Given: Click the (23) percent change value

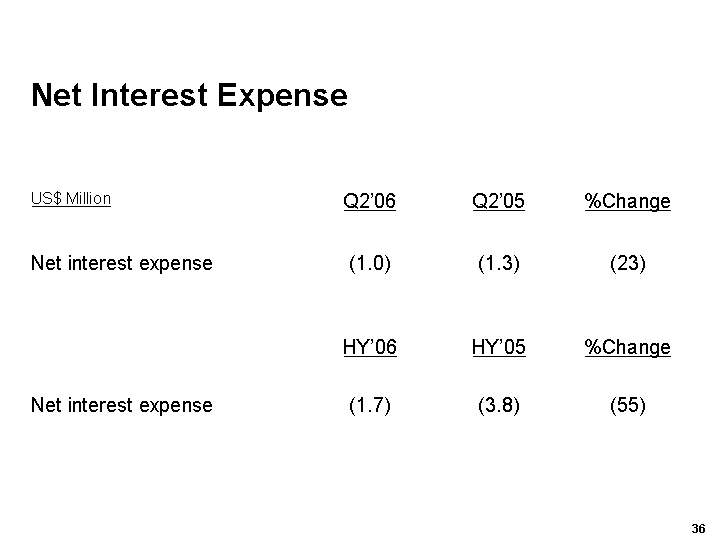Looking at the screenshot, I should tap(627, 263).
